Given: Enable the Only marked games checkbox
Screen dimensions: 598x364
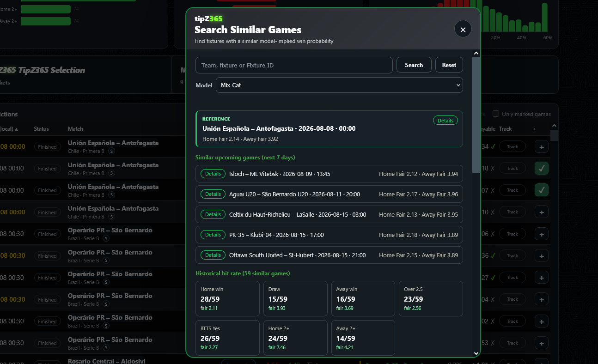Looking at the screenshot, I should coord(496,114).
